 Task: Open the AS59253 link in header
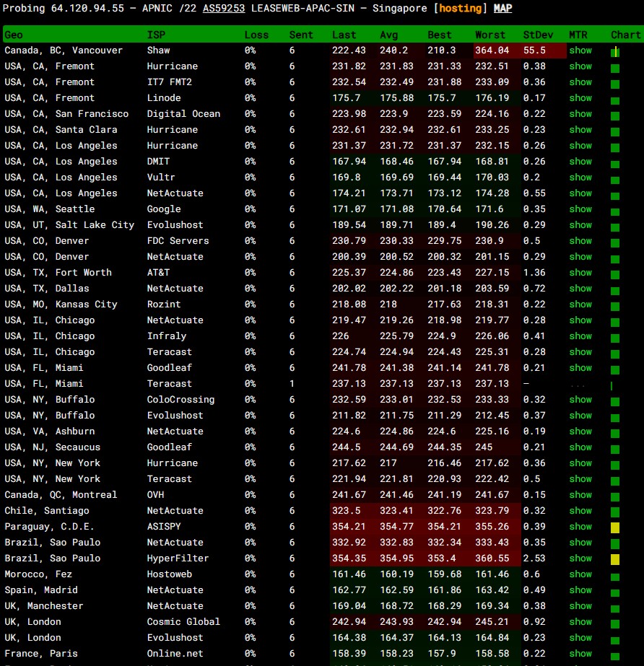[x=224, y=8]
